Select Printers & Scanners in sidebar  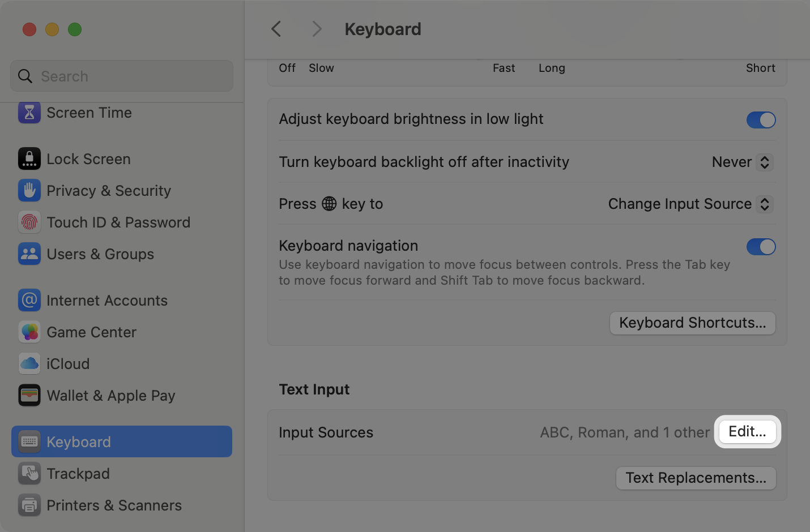(x=114, y=505)
